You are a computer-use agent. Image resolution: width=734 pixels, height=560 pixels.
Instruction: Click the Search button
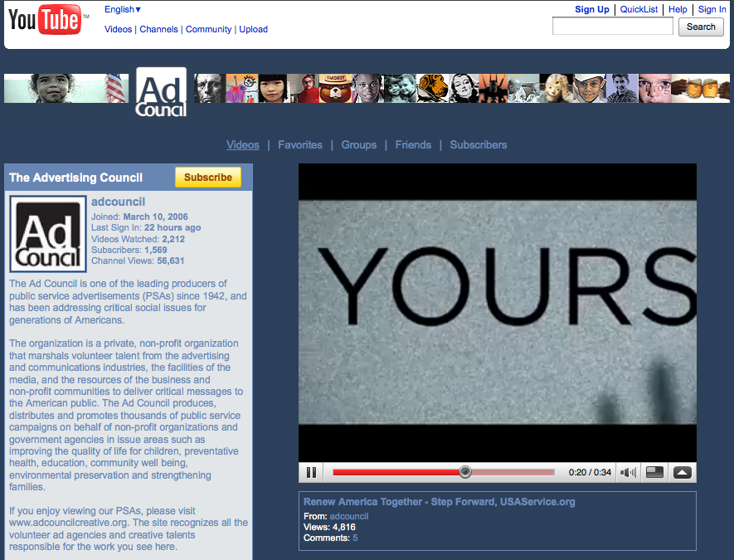(x=701, y=27)
